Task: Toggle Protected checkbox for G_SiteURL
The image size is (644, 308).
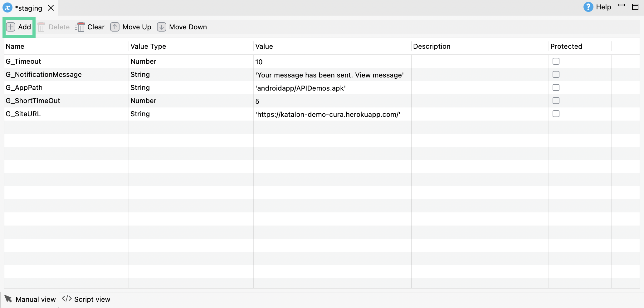Action: [x=556, y=114]
